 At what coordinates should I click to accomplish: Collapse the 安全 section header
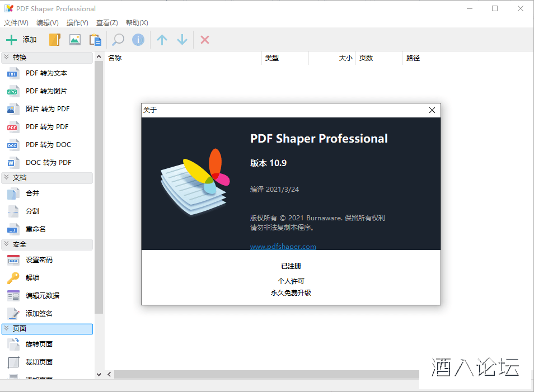(x=47, y=244)
